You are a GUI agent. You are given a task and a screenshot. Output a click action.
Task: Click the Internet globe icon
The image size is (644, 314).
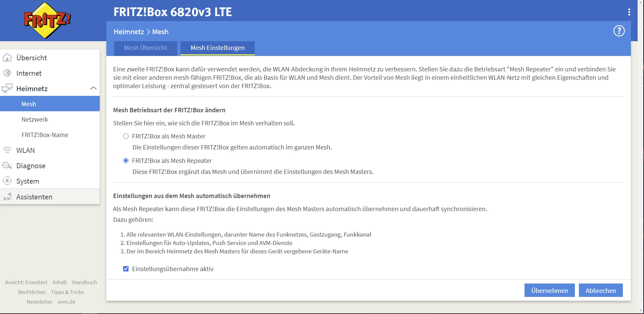point(7,73)
